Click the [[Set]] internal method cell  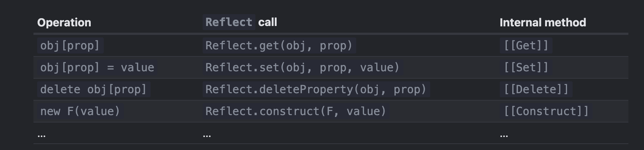tap(526, 68)
